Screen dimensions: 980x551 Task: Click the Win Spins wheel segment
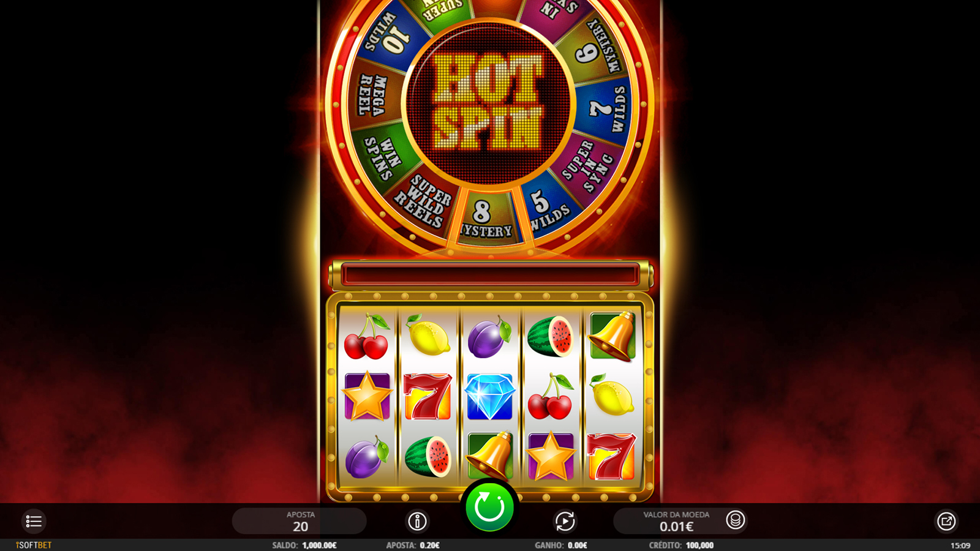click(x=382, y=157)
